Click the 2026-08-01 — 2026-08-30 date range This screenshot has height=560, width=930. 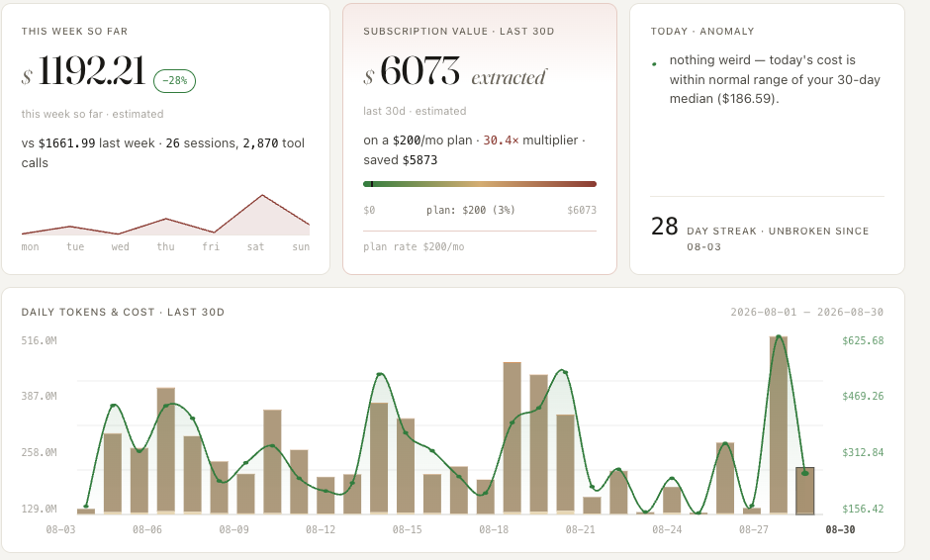pyautogui.click(x=806, y=312)
